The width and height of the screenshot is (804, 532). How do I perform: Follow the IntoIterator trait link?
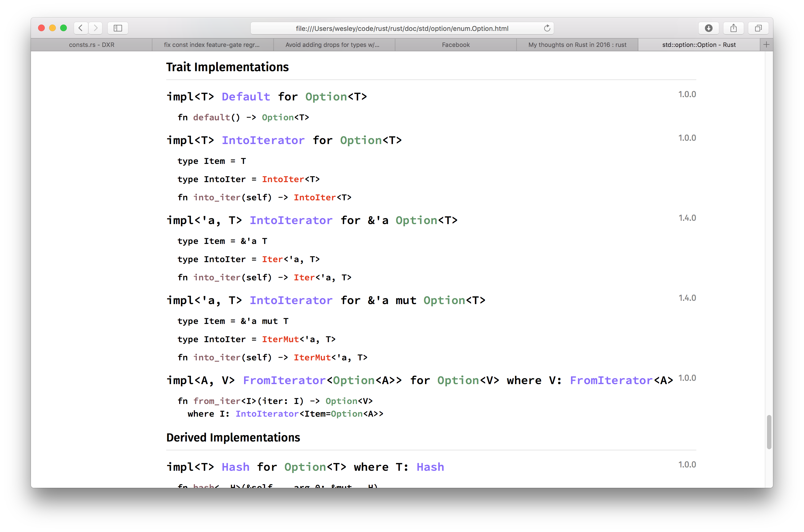point(263,140)
